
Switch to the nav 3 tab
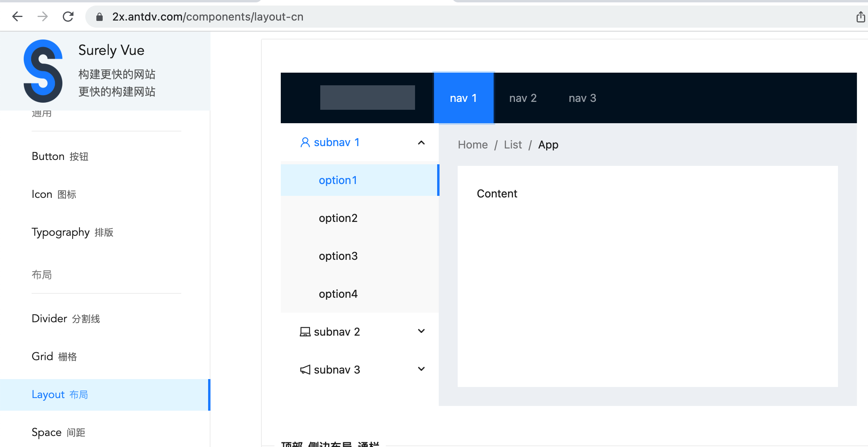pyautogui.click(x=582, y=98)
